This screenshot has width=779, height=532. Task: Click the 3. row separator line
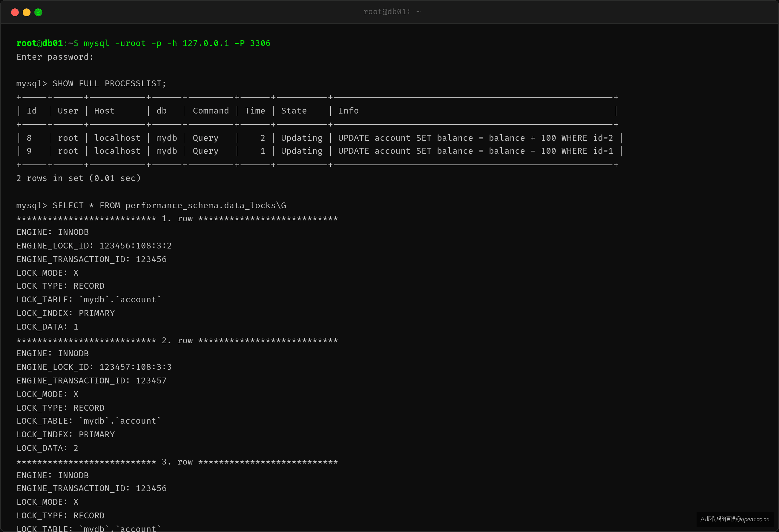(x=177, y=462)
